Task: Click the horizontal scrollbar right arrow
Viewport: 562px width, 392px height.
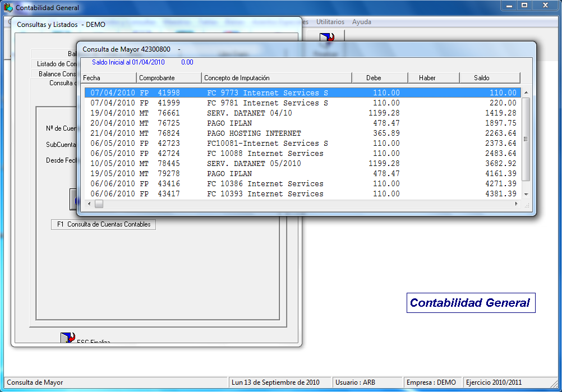Action: click(x=517, y=204)
